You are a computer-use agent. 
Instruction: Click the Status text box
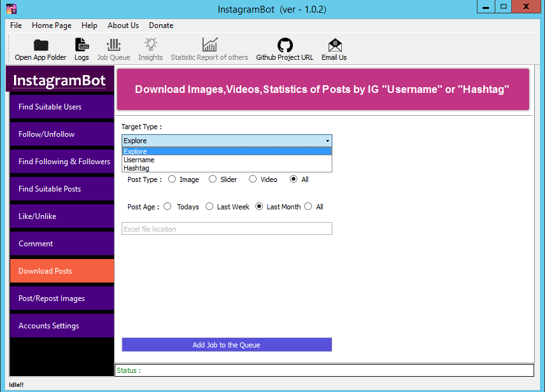[324, 370]
